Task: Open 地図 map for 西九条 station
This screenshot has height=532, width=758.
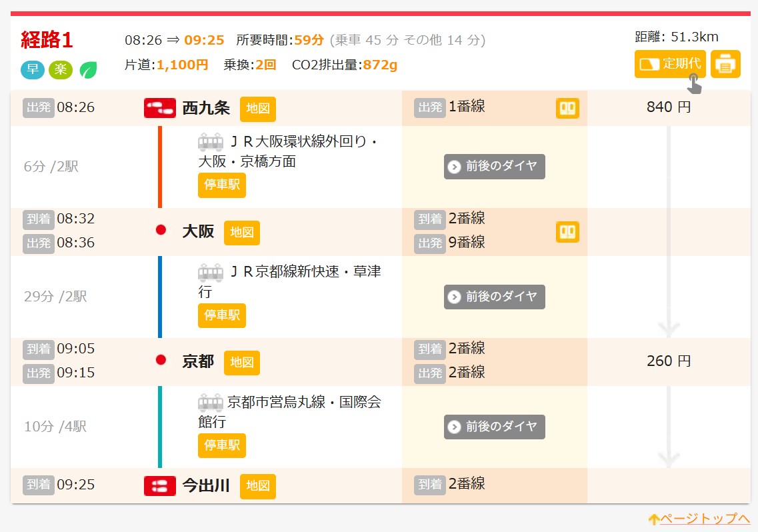Action: tap(257, 109)
